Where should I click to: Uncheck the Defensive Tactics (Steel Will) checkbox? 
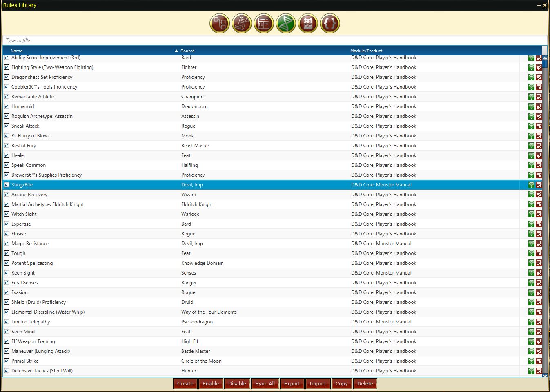7,370
